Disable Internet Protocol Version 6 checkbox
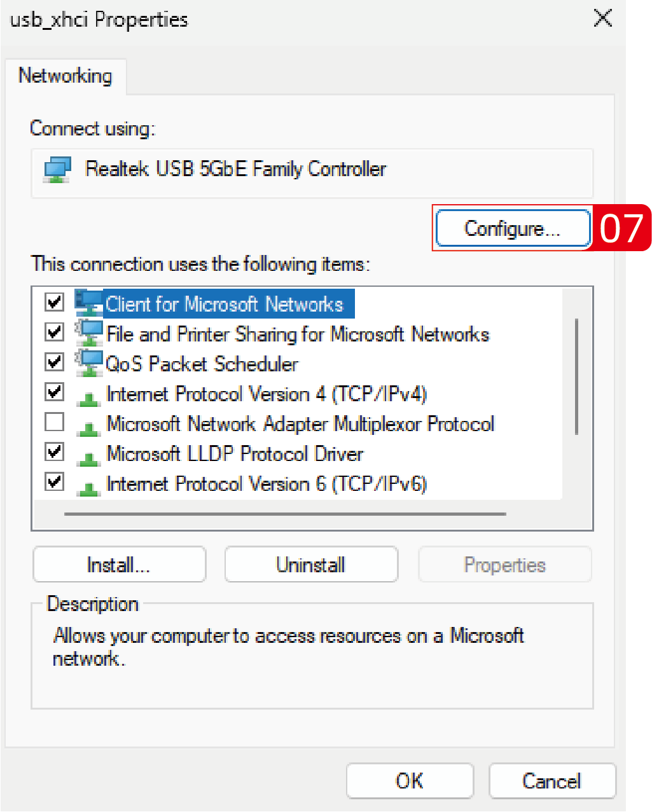652x812 pixels. [x=55, y=481]
